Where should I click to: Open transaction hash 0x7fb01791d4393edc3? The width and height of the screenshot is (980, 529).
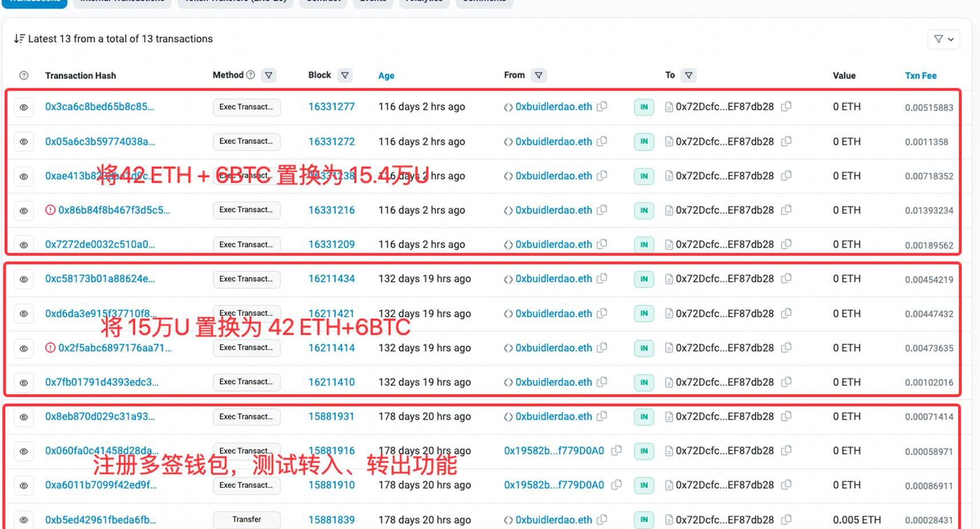tap(101, 382)
